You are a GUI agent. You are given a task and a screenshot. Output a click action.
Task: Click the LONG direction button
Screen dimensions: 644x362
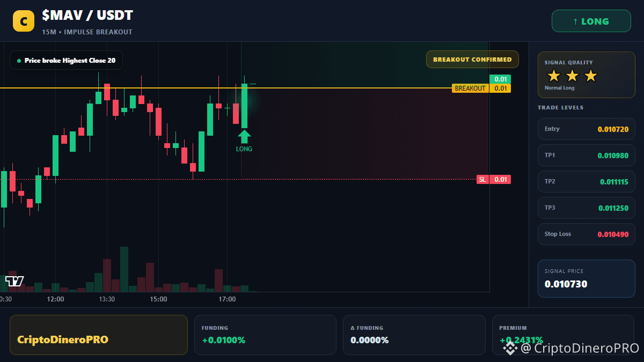pyautogui.click(x=591, y=21)
